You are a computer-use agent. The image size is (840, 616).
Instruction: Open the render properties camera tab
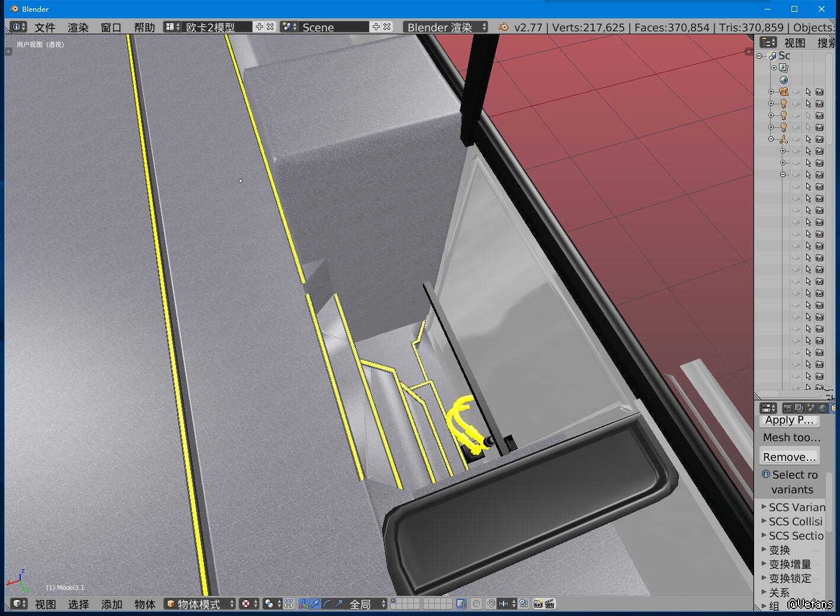(787, 408)
